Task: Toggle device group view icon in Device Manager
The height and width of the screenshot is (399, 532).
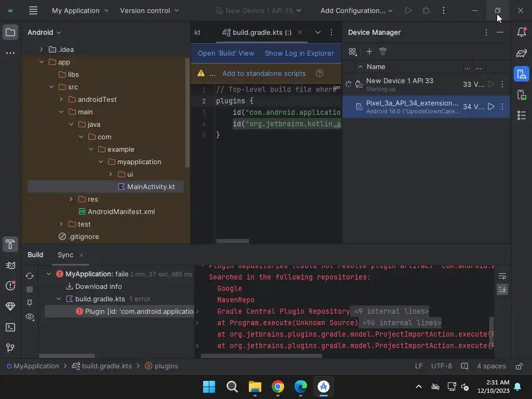Action: point(353,51)
